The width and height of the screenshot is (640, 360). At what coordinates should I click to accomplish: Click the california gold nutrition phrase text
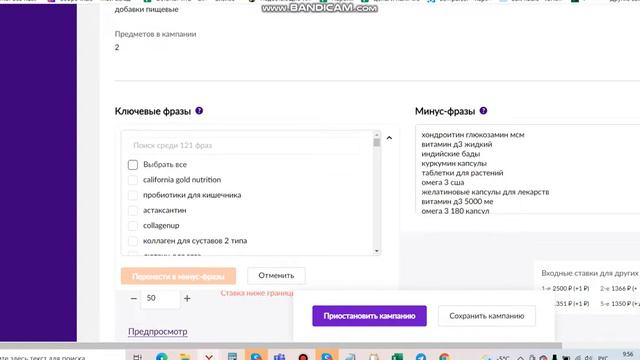(x=182, y=180)
